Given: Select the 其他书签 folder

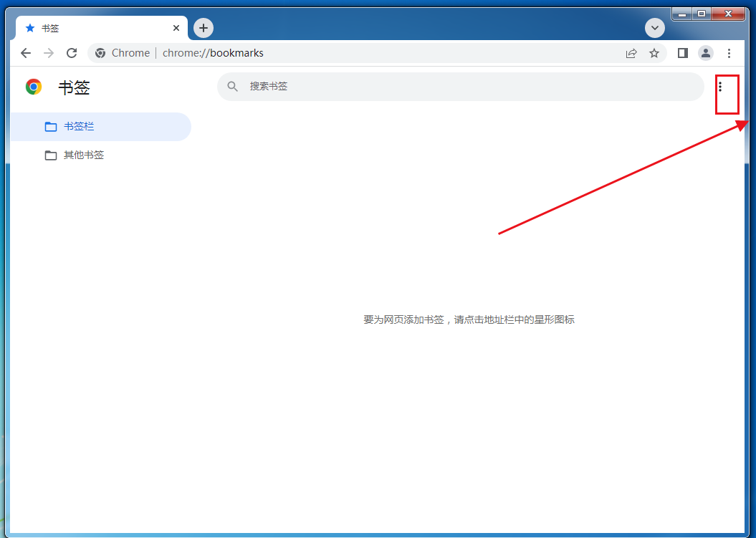Looking at the screenshot, I should pos(101,155).
